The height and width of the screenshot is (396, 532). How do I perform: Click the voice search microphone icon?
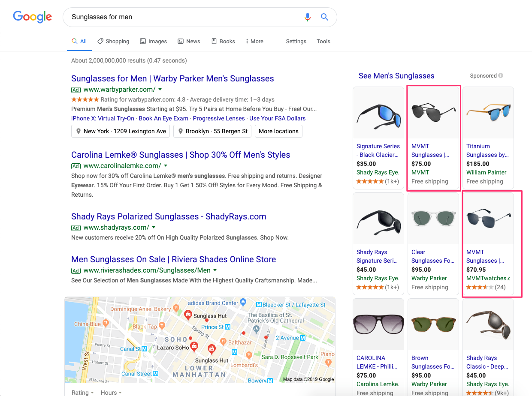[307, 17]
